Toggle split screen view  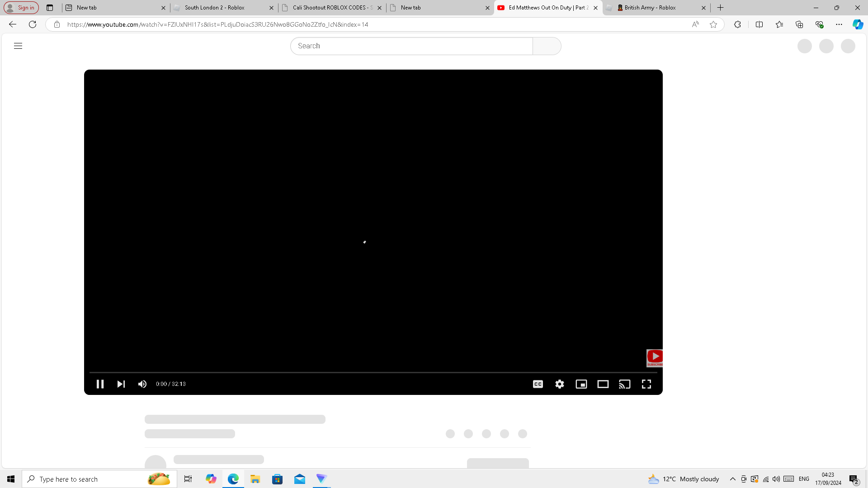pyautogui.click(x=759, y=24)
